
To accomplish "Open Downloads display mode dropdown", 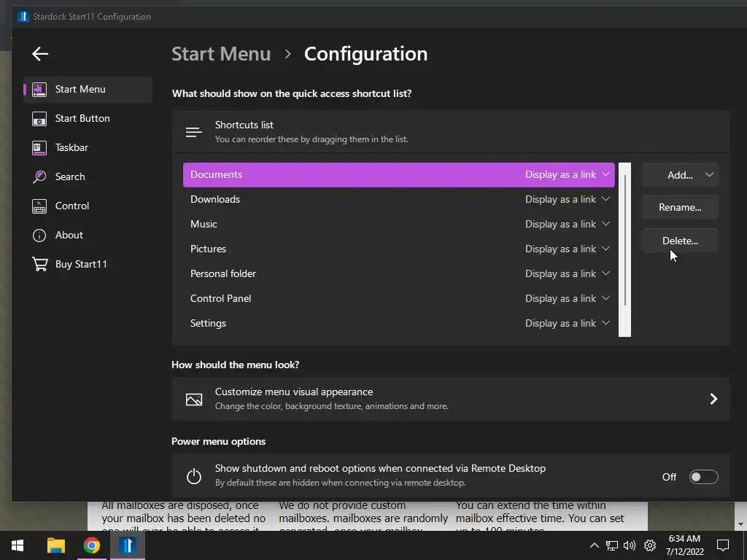I will [x=567, y=200].
